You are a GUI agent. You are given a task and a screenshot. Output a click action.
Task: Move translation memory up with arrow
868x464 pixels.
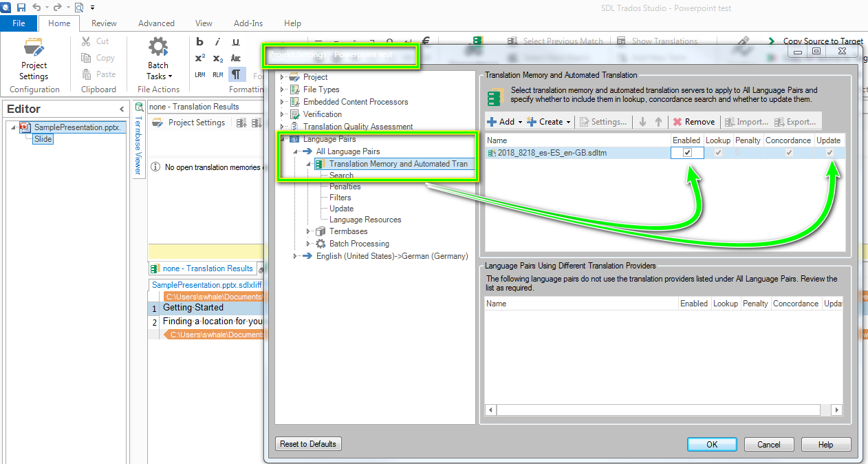pos(658,122)
